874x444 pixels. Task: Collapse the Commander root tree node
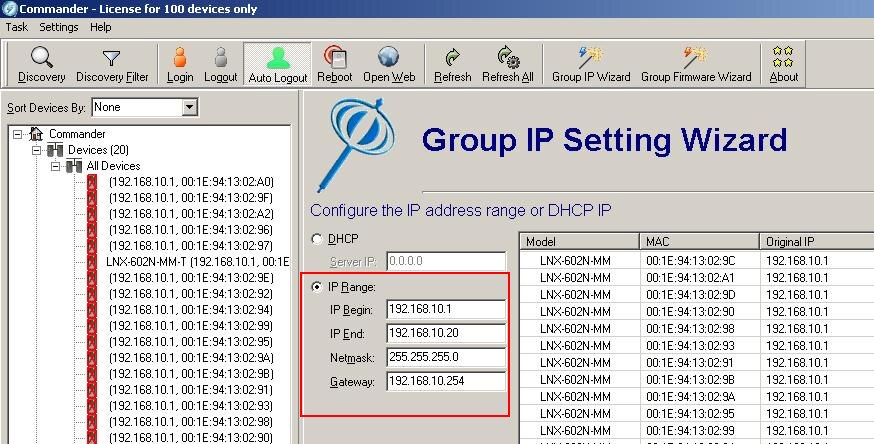(x=18, y=134)
